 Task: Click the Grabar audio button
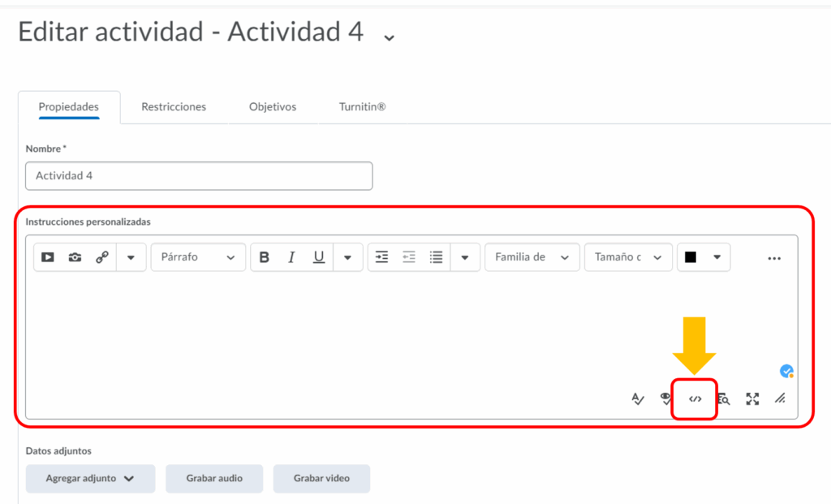(214, 478)
